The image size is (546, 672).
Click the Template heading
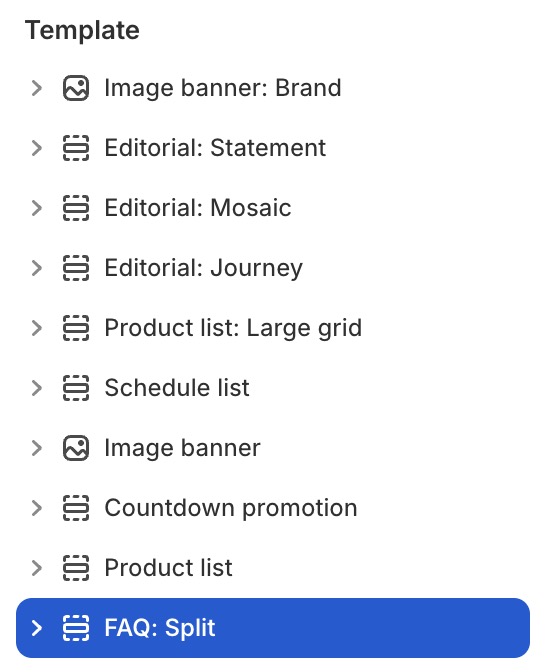pyautogui.click(x=82, y=30)
